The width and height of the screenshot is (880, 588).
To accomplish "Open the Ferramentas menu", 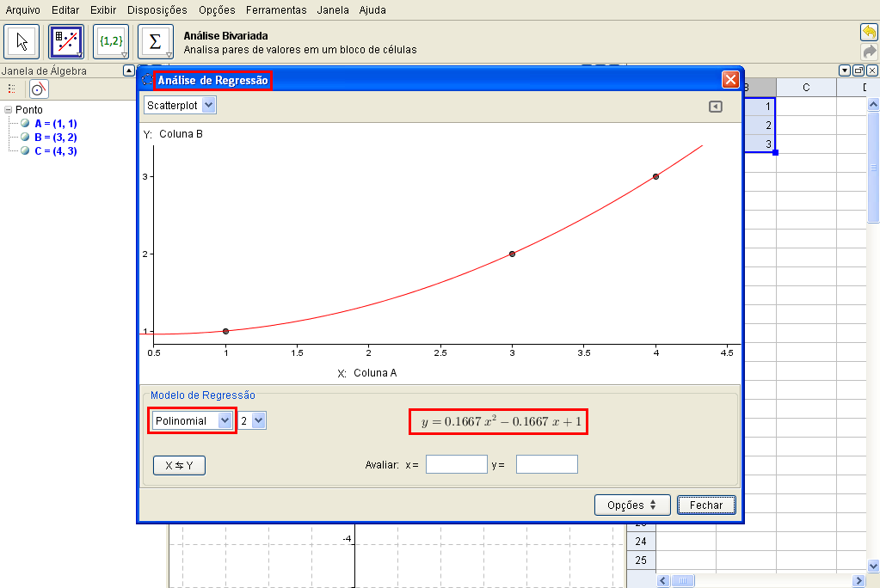I will (x=275, y=10).
